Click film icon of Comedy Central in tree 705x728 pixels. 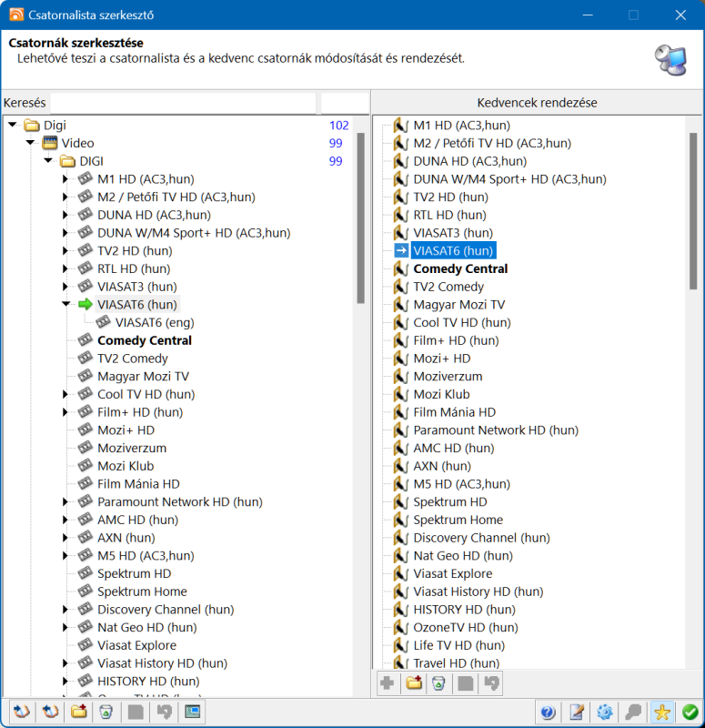click(x=86, y=339)
